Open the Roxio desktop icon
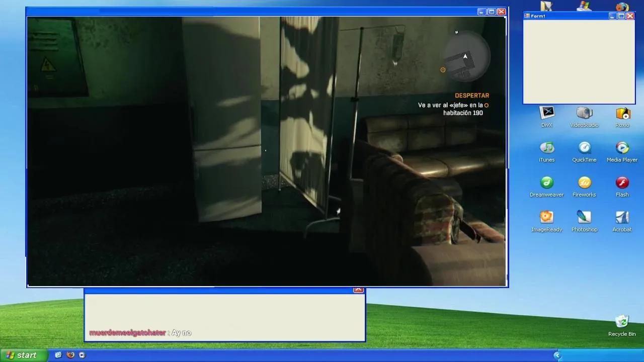 (x=622, y=117)
